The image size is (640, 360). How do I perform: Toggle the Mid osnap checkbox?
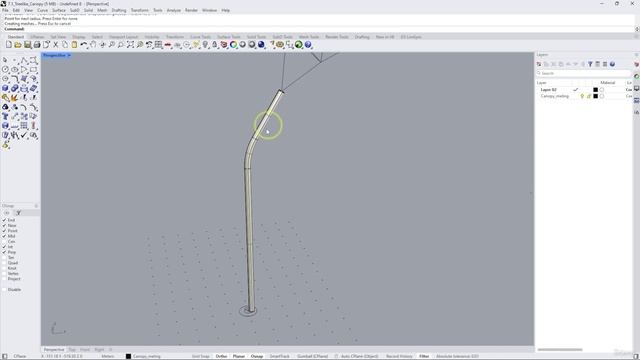(x=4, y=236)
